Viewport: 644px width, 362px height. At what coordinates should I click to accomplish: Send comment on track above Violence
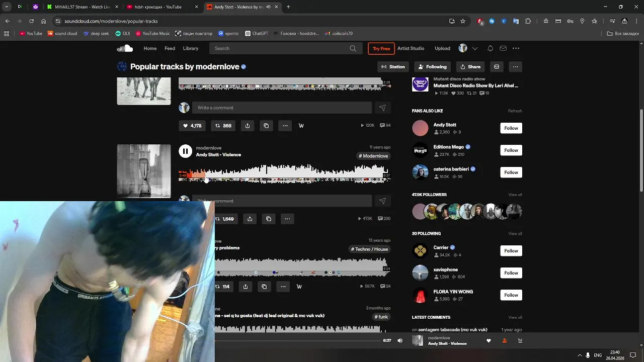point(382,108)
